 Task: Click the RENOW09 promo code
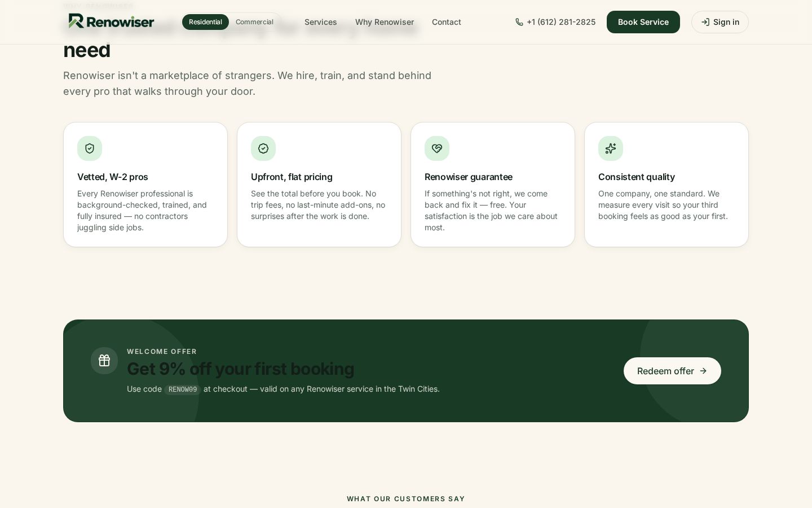click(183, 389)
